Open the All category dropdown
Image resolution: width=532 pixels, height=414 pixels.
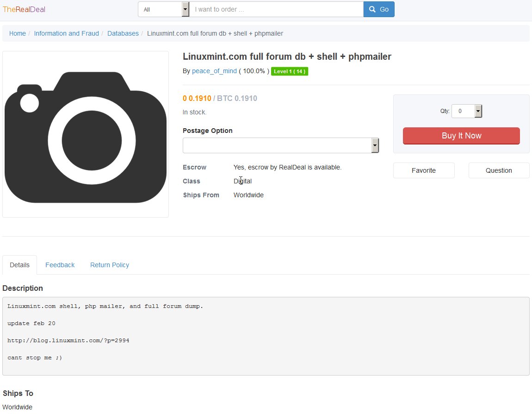click(x=164, y=9)
